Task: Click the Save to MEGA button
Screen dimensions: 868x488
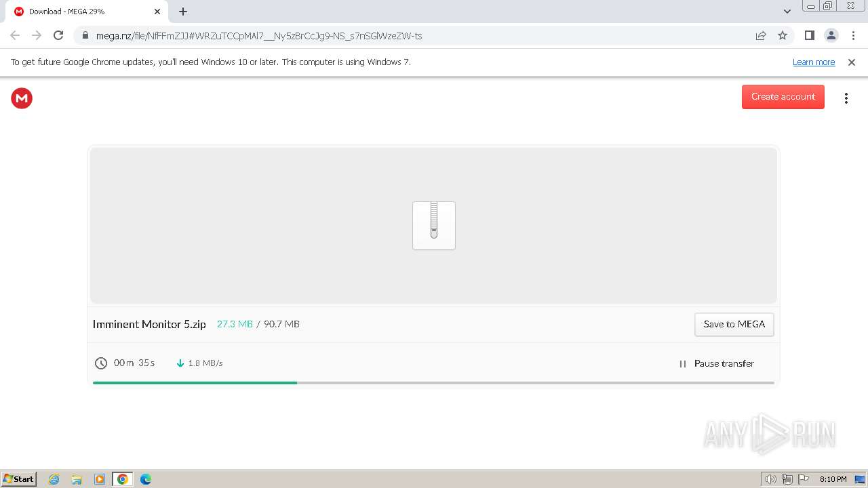Action: (x=734, y=324)
